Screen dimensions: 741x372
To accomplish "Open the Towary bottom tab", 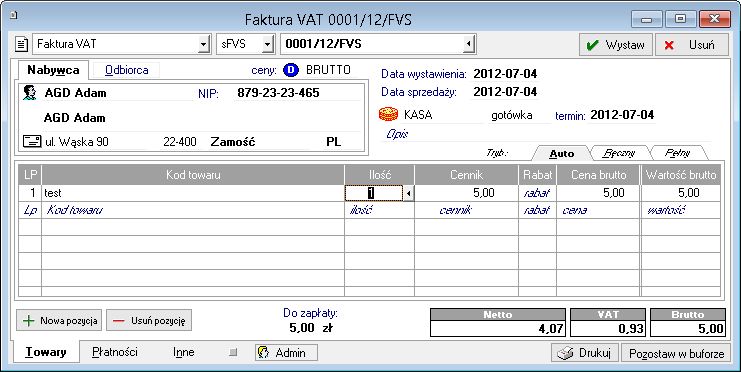I will point(46,352).
